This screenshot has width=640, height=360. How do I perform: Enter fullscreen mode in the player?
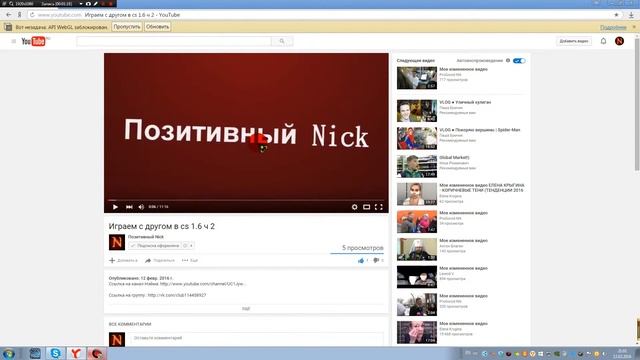(379, 207)
